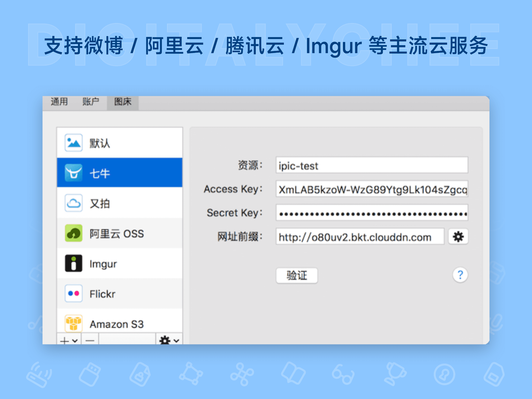532x399 pixels.
Task: Click the 验证 verification button
Action: pos(297,275)
